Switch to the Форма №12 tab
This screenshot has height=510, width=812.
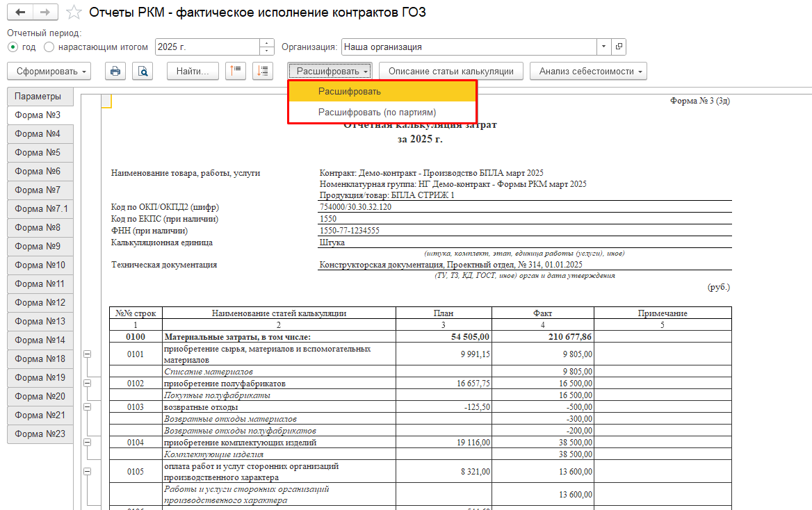tap(40, 303)
